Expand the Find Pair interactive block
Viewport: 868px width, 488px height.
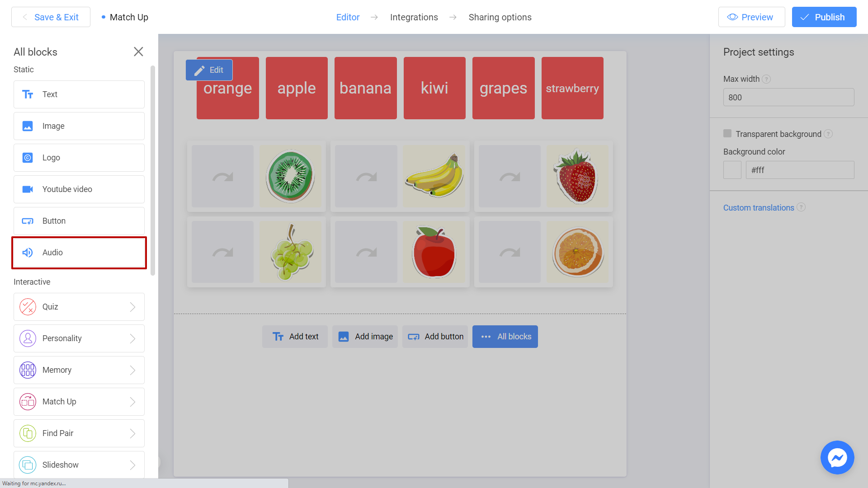[x=132, y=432]
